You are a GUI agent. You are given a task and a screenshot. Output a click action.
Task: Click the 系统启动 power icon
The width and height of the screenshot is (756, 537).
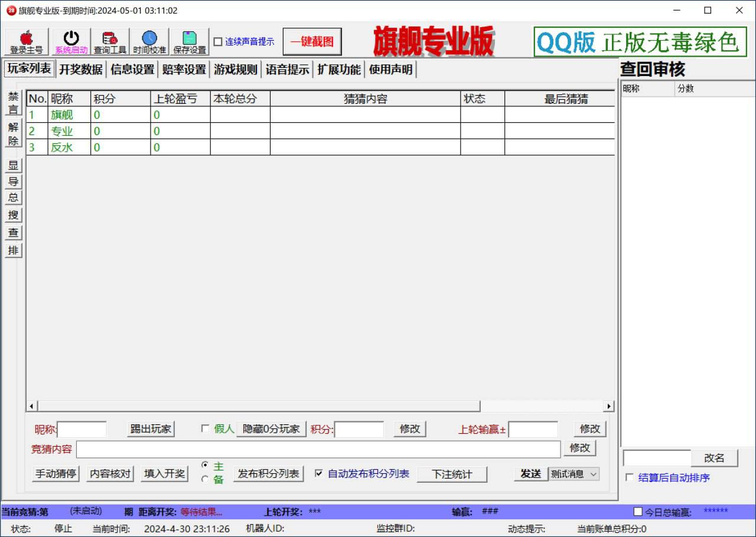click(71, 42)
